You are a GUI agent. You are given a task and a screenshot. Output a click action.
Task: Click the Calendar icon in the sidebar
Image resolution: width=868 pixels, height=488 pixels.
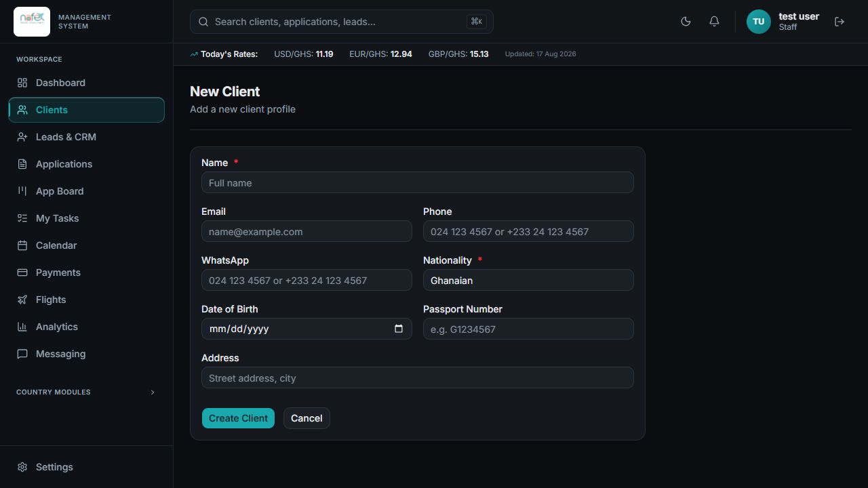22,245
